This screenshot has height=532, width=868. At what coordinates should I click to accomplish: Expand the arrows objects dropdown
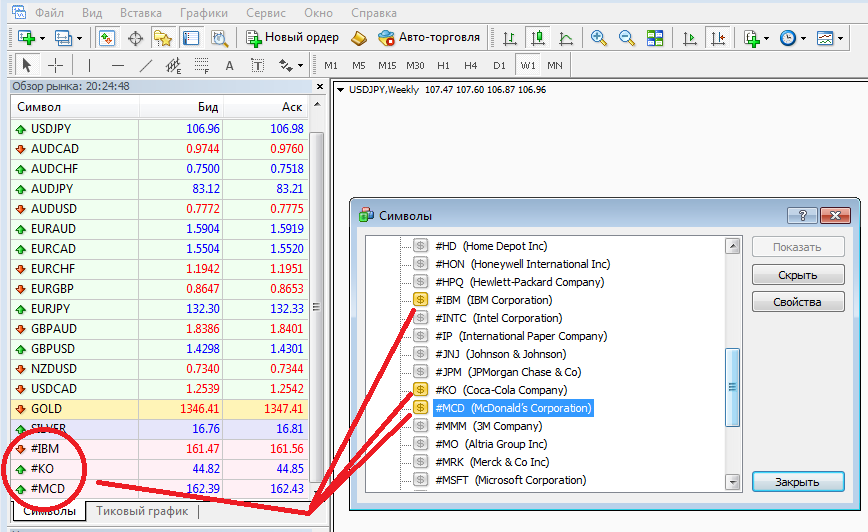click(300, 65)
